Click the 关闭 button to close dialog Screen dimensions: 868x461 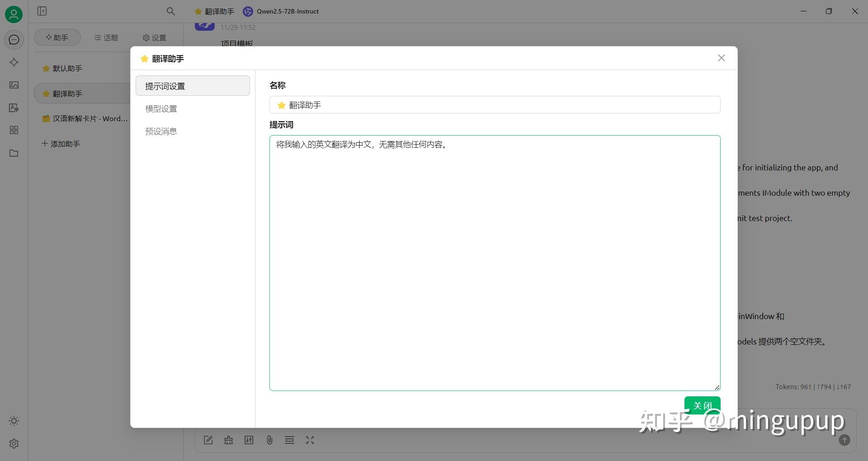coord(703,405)
